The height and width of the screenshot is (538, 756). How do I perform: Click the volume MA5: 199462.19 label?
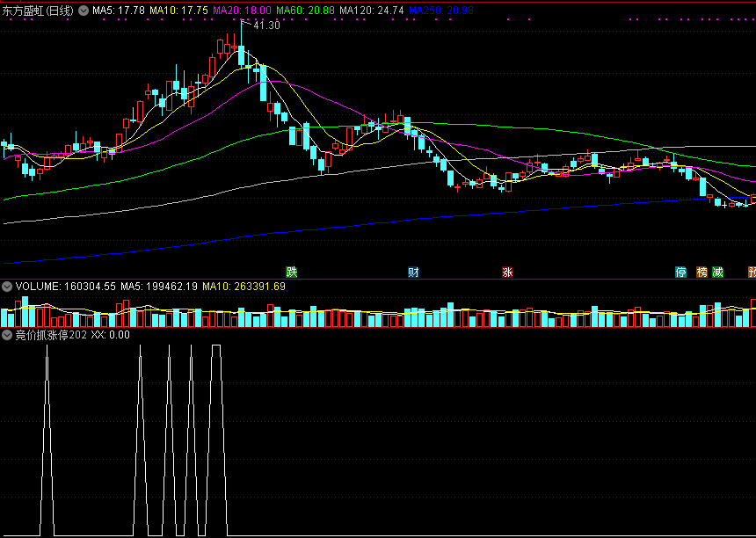[x=159, y=287]
